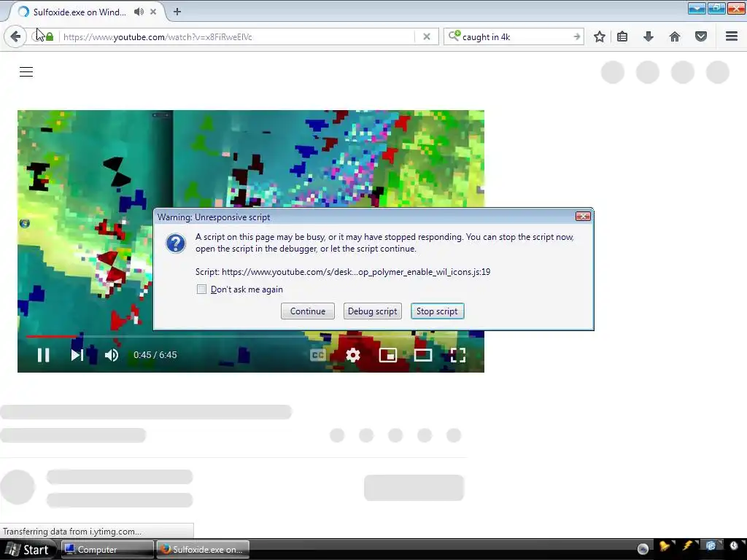This screenshot has width=747, height=560.
Task: Enable miniplayer mode
Action: 388,355
